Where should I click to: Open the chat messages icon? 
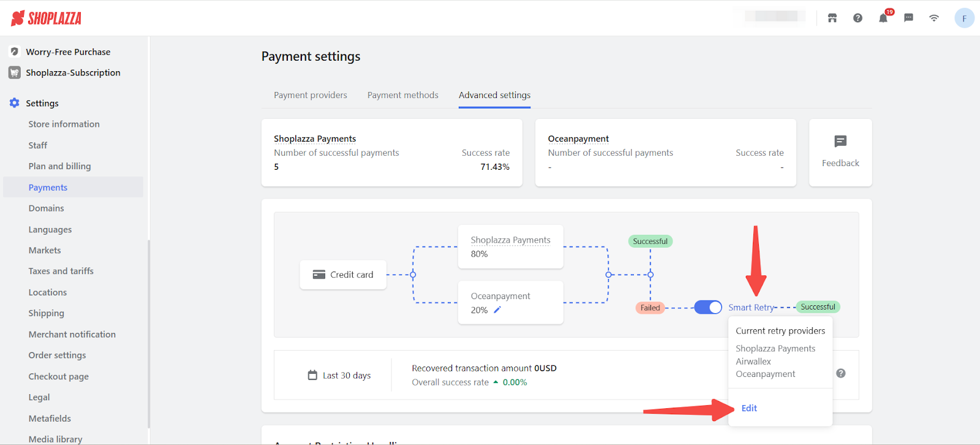(x=909, y=18)
